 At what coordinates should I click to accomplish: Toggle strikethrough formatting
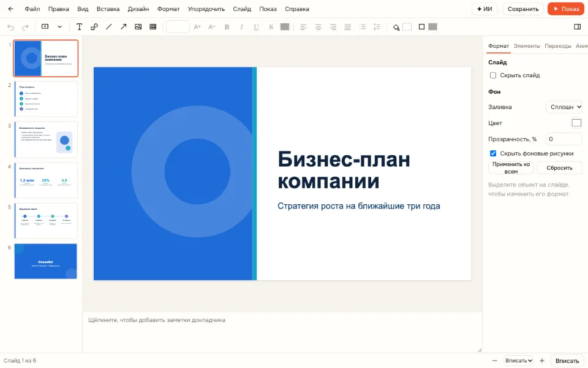tap(271, 27)
